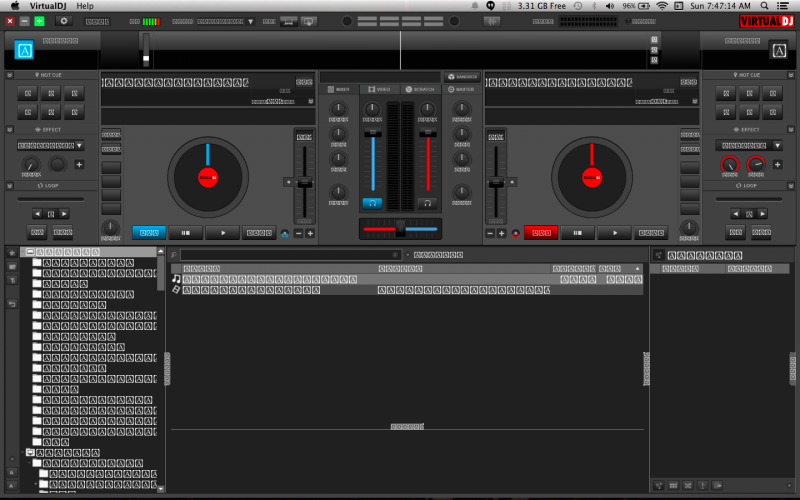Click right deck loop grow arrow
Viewport: 800px width, 500px height.
[762, 213]
